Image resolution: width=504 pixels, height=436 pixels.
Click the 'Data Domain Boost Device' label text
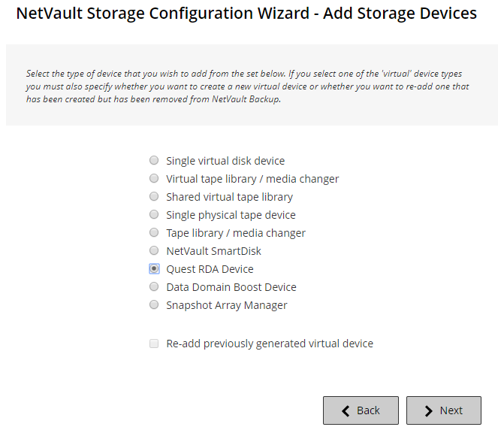tap(231, 287)
